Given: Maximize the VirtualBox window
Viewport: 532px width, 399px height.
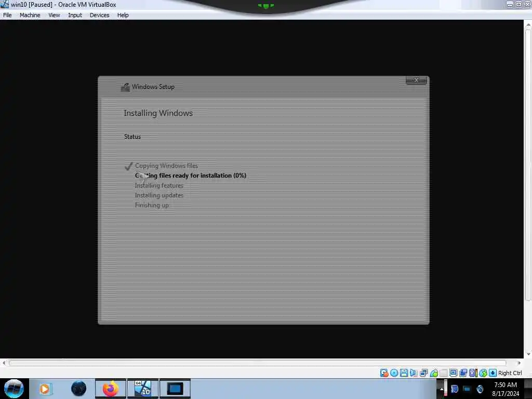Looking at the screenshot, I should (x=519, y=4).
